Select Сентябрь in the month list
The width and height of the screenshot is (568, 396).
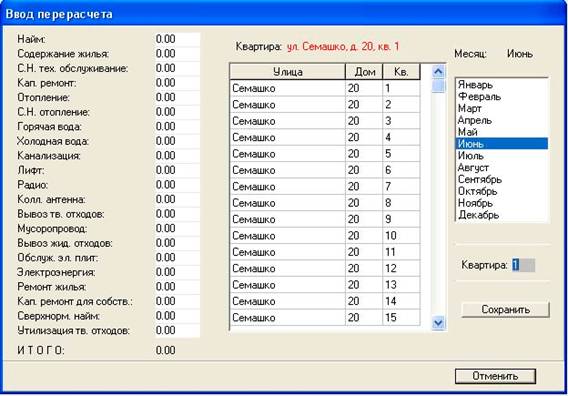(x=501, y=179)
